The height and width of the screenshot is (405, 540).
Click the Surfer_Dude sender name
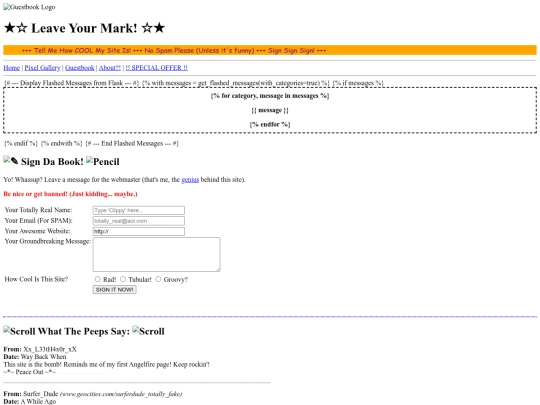(41, 394)
